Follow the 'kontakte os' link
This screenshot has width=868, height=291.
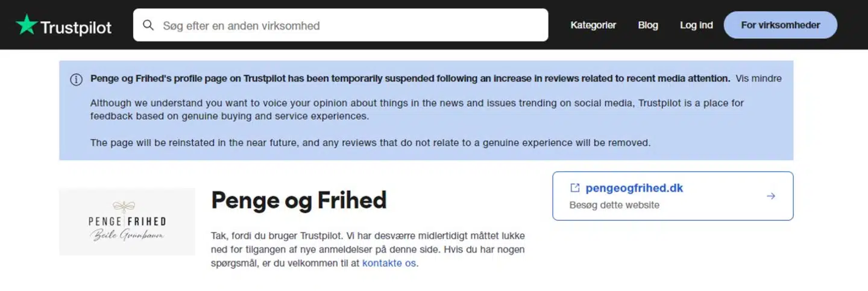[x=389, y=263]
